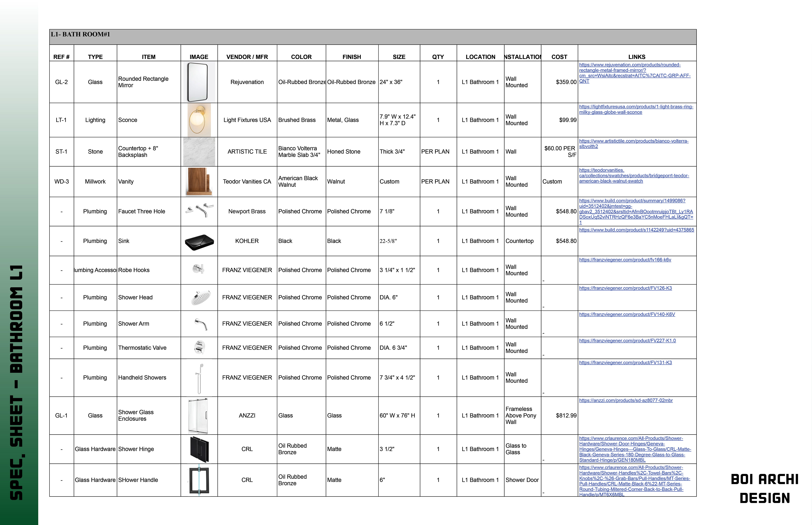The width and height of the screenshot is (812, 525).
Task: Open the franzviegener fv166-k6v robe hooks link
Action: (625, 260)
